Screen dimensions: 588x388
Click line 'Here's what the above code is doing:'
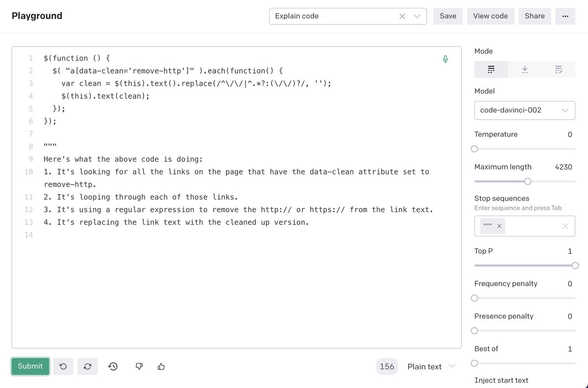pos(123,159)
